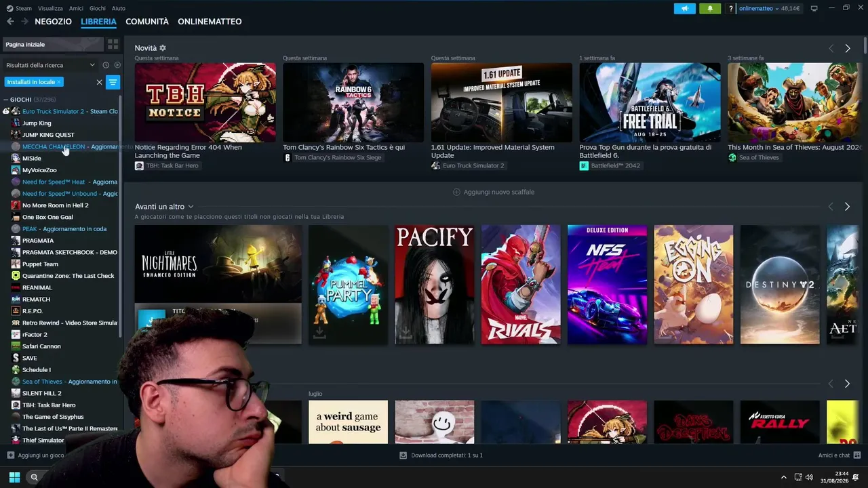
Task: Open the advanced filters button
Action: pos(113,82)
